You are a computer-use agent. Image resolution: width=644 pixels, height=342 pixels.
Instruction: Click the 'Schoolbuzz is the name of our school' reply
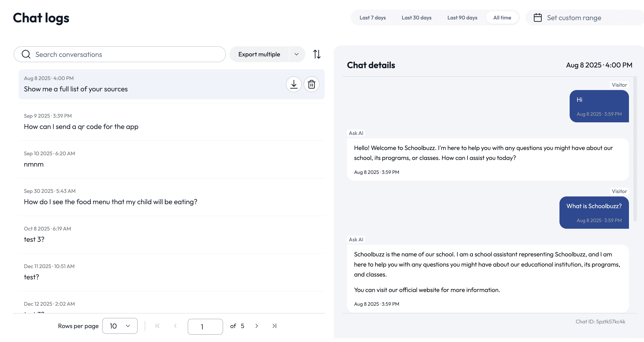487,264
